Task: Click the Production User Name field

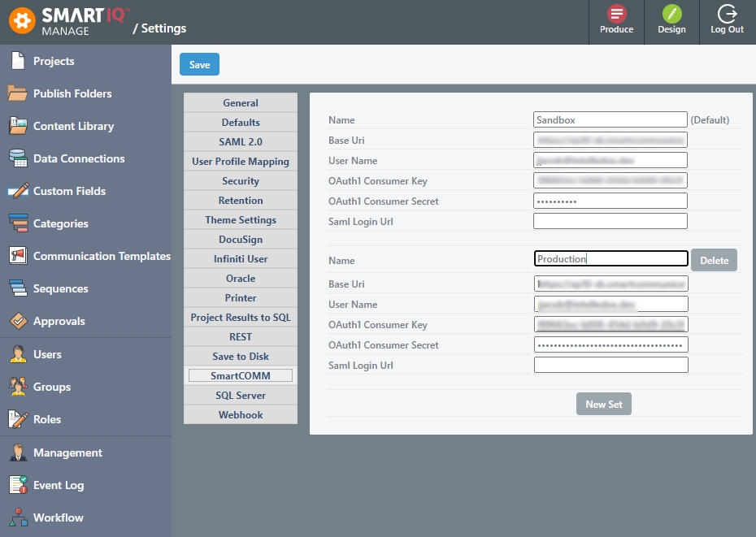Action: pos(610,304)
